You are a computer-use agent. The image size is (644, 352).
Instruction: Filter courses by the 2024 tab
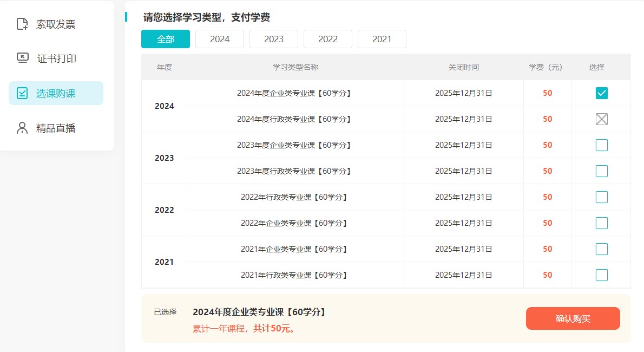pyautogui.click(x=220, y=39)
